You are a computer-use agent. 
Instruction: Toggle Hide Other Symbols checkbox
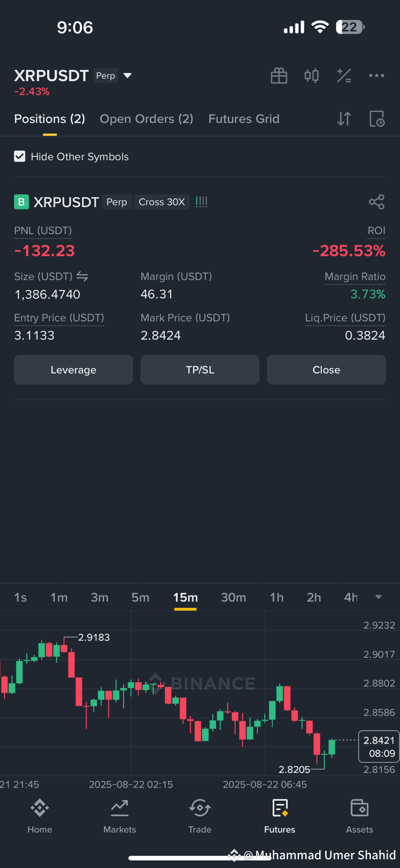point(20,156)
